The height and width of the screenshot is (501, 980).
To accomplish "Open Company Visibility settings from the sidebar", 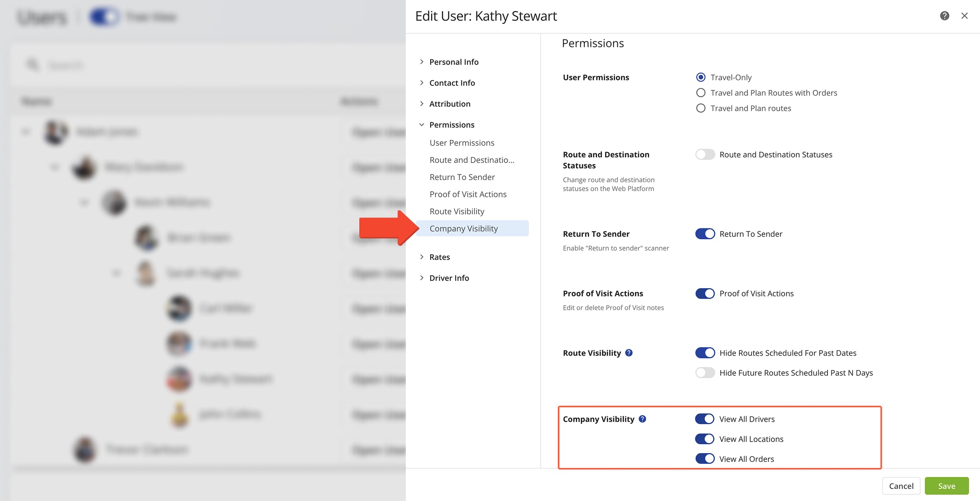I will (463, 228).
